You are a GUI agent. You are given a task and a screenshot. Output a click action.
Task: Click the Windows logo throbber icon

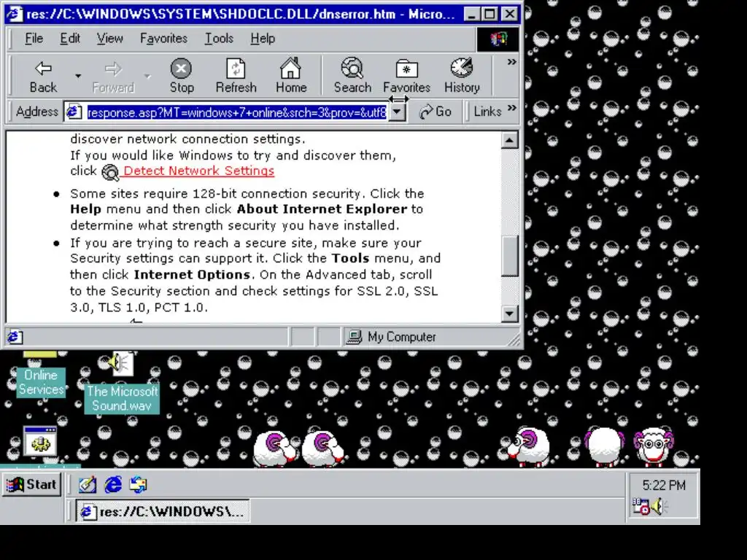click(498, 39)
